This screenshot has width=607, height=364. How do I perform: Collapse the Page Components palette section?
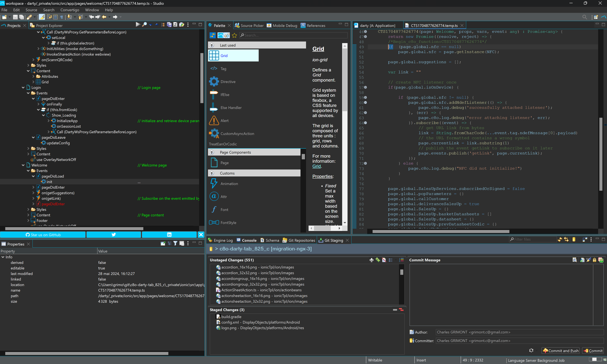[x=212, y=152]
